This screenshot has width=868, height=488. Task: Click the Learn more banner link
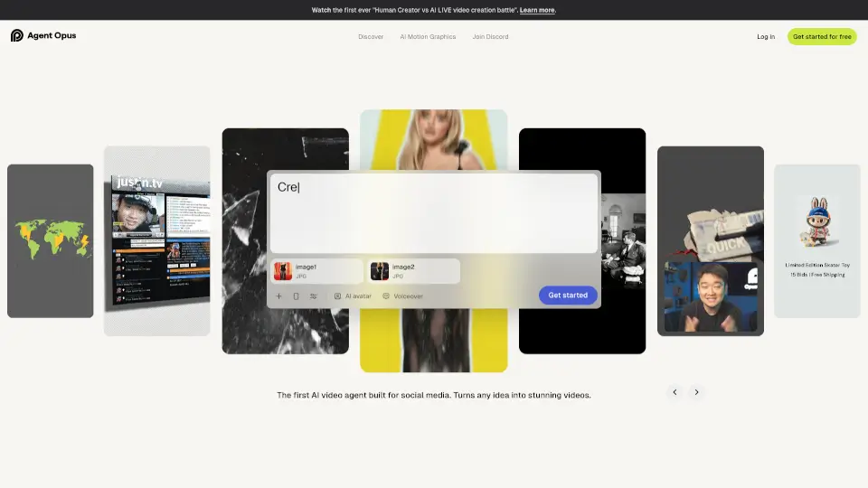tap(537, 10)
